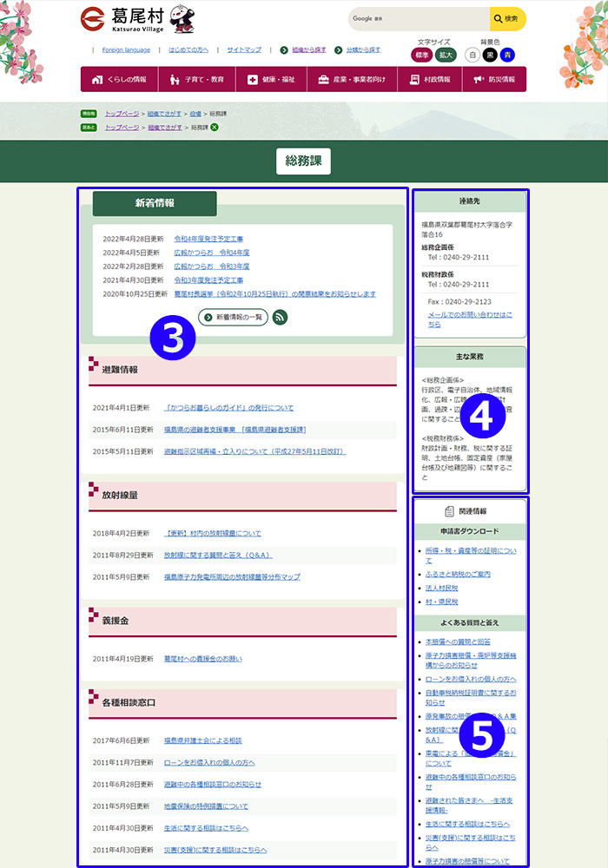Image resolution: width=608 pixels, height=868 pixels.
Task: Open 2011年4月30日 災害(支援)に関する相談 link
Action: click(x=215, y=851)
